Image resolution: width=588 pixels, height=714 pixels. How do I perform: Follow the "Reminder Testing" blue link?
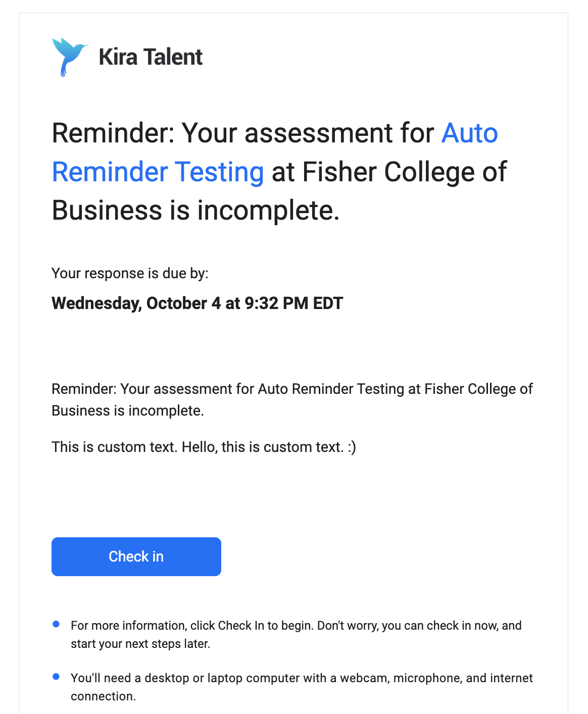(158, 172)
